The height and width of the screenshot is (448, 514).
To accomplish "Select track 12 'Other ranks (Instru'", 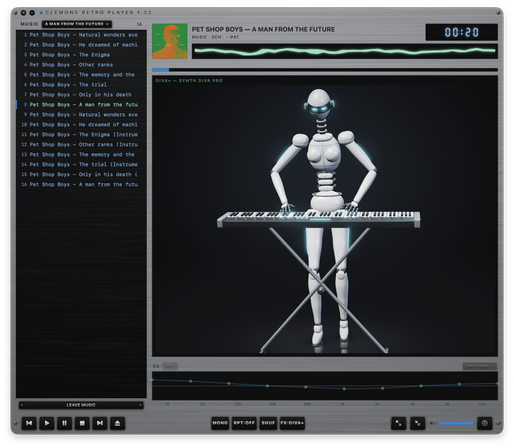I will tap(81, 145).
